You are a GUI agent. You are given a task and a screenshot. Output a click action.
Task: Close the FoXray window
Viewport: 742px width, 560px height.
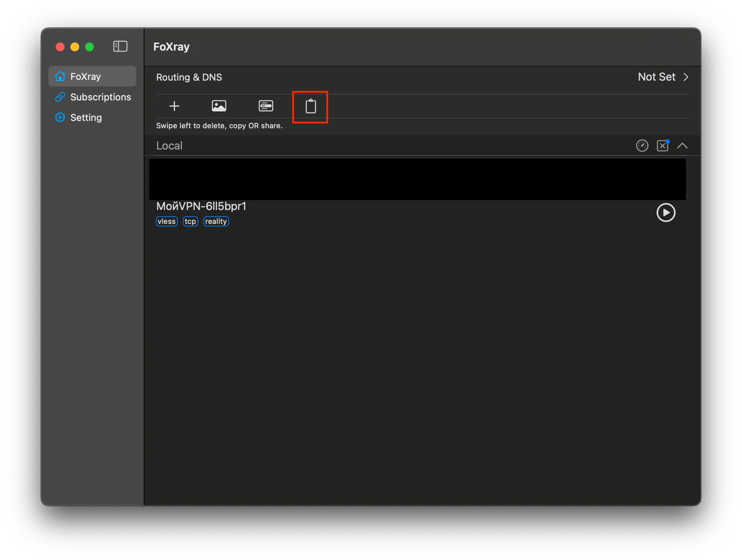coord(60,47)
